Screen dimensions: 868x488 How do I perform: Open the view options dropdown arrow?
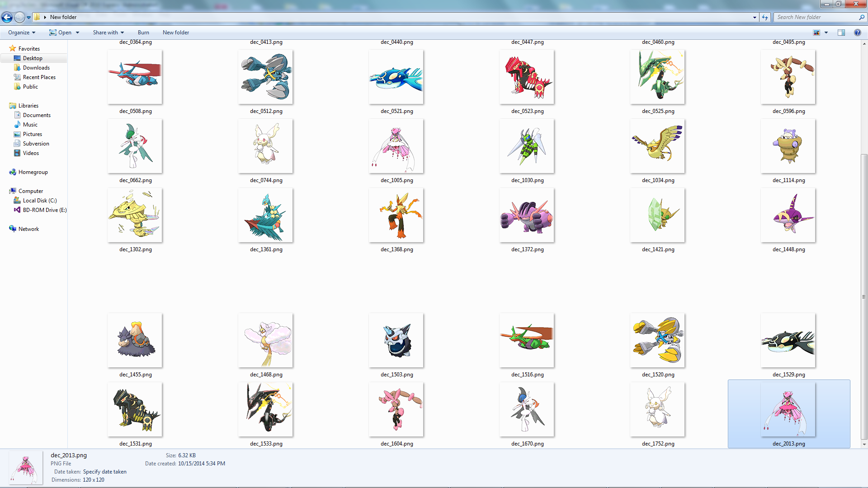[826, 33]
